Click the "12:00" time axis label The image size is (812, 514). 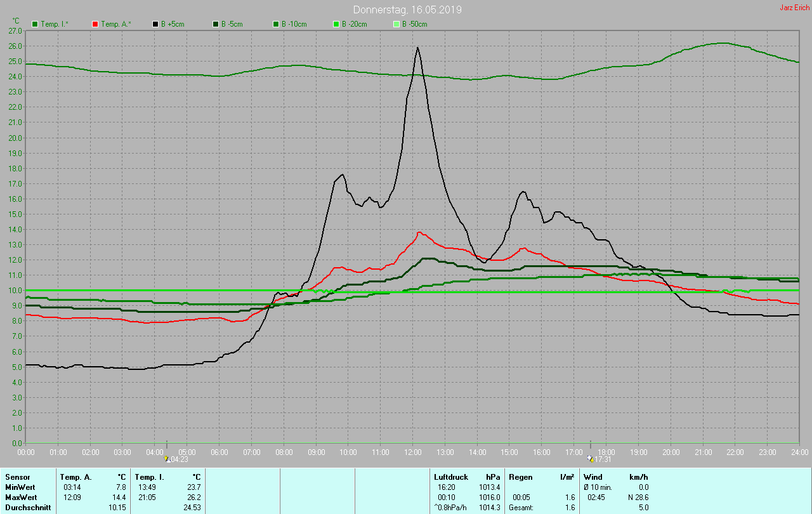pyautogui.click(x=413, y=452)
